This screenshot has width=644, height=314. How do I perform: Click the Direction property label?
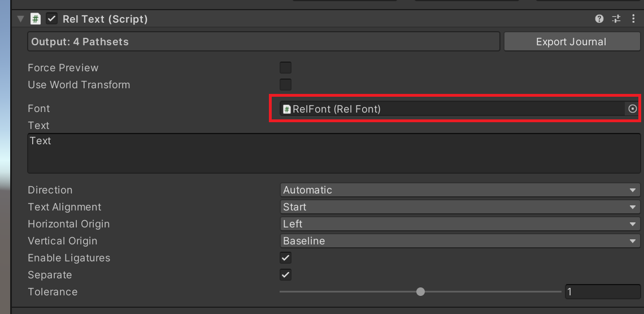50,190
